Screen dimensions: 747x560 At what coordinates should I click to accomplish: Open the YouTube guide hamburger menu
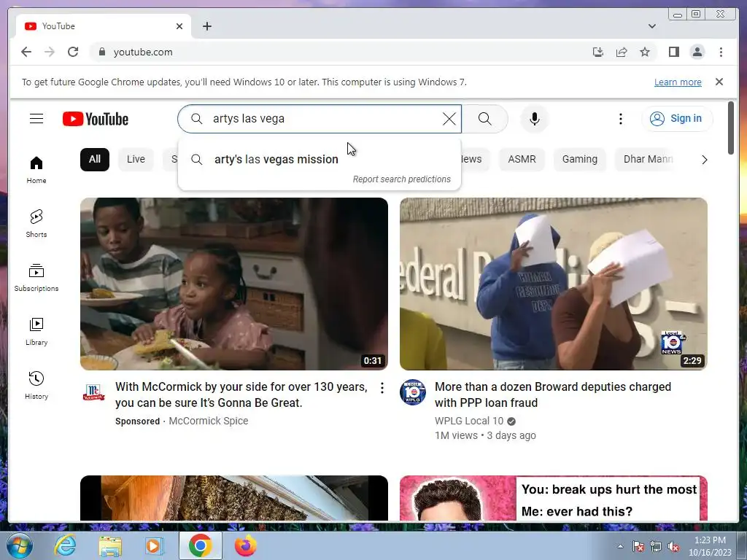36,119
